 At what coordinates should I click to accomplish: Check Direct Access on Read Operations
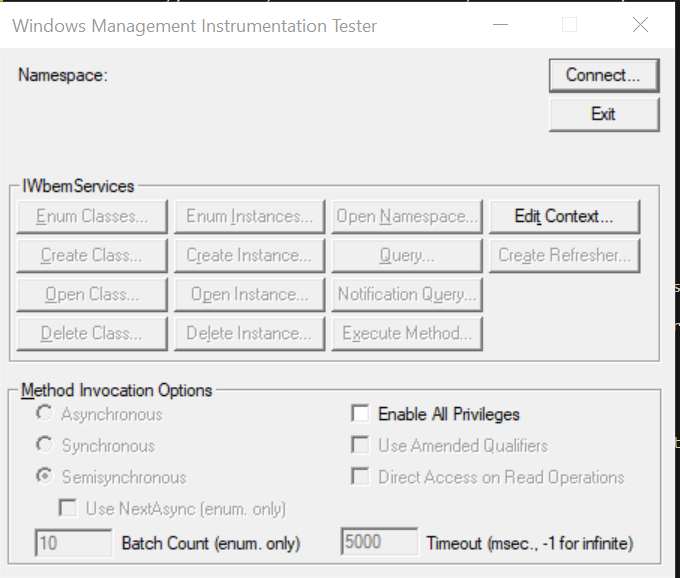click(360, 478)
